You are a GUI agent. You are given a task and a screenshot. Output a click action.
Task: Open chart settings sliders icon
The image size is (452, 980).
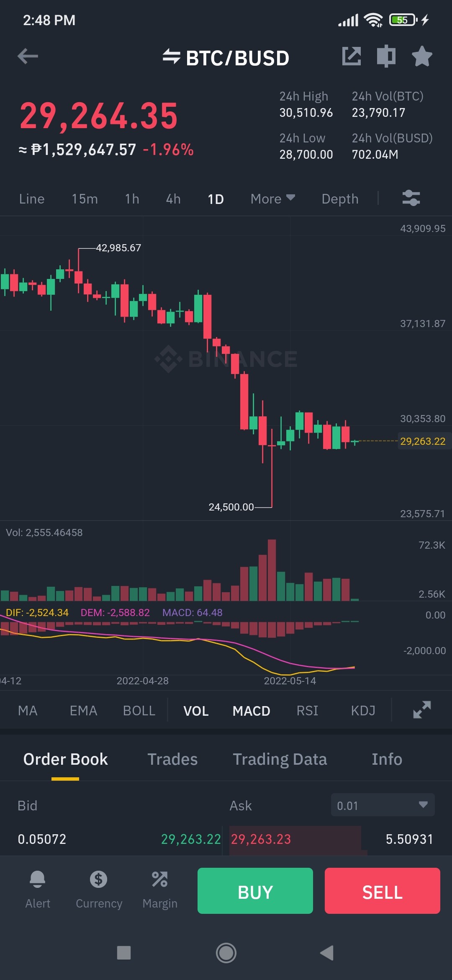pos(411,198)
